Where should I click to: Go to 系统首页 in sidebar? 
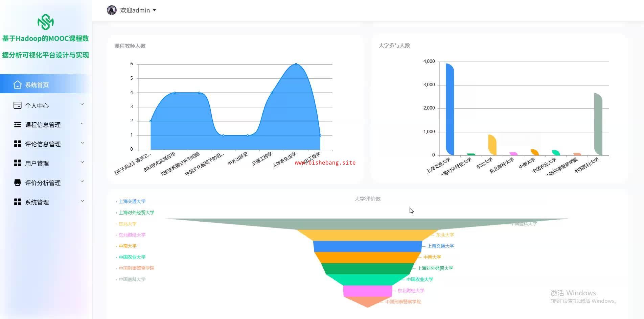(x=46, y=84)
